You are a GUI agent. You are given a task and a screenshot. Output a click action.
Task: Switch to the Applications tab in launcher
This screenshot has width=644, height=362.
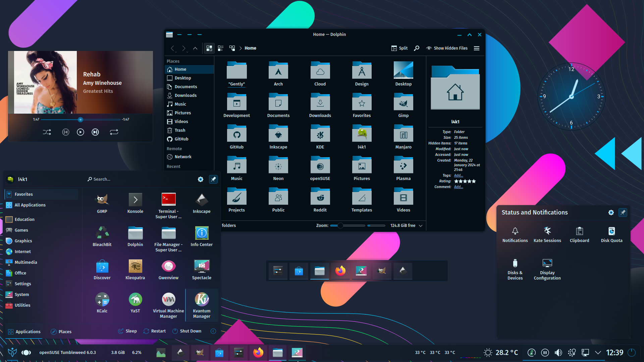[24, 331]
